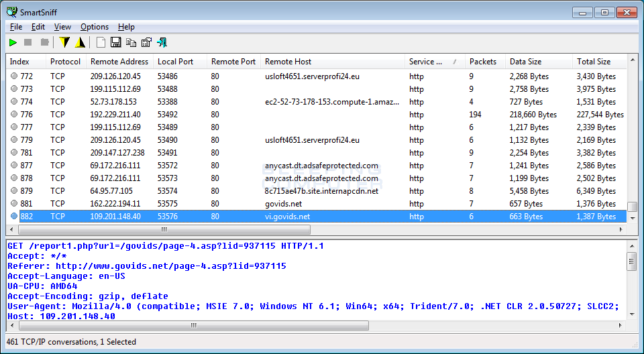Screen dimensions: 644x354
Task: Click the down arrow of the list's vertical scrollbar
Action: pyautogui.click(x=632, y=219)
